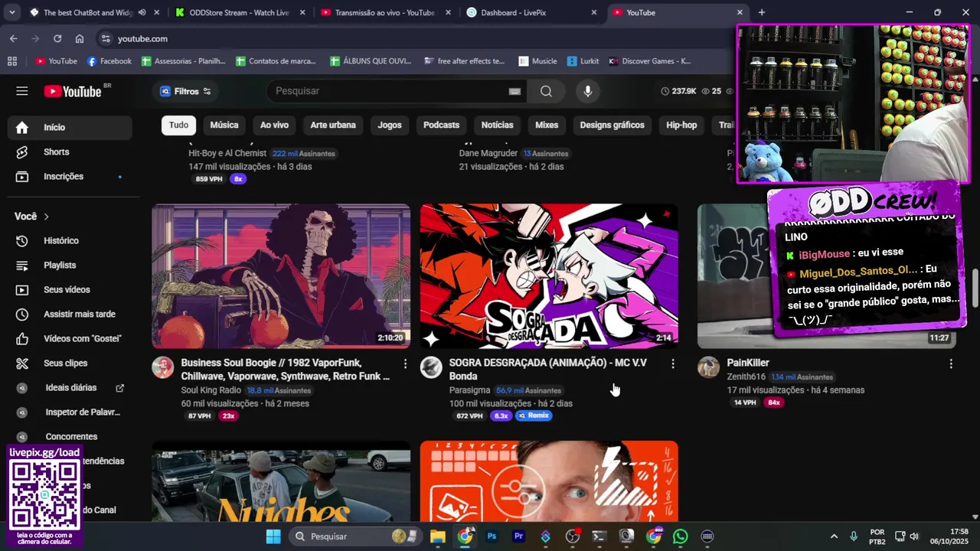The image size is (980, 551).
Task: Select the Mixes filter chip
Action: [x=547, y=125]
